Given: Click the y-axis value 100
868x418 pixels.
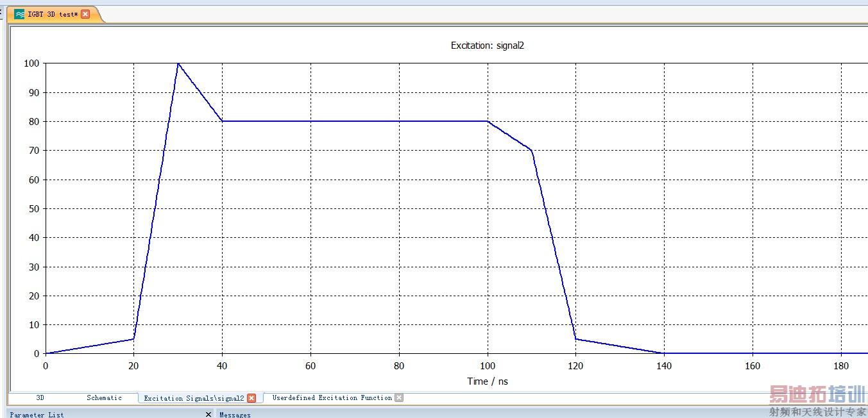Looking at the screenshot, I should click(x=31, y=63).
